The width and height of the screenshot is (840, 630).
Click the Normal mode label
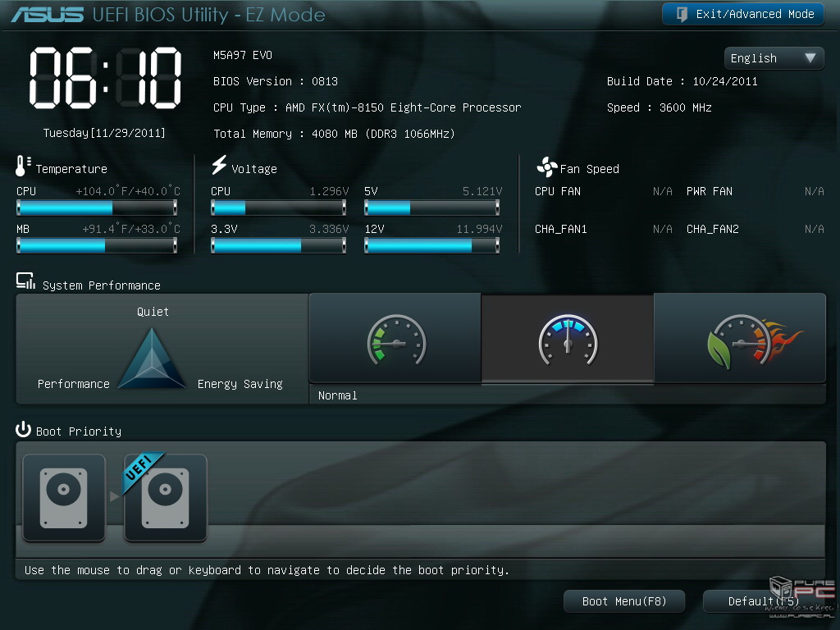pyautogui.click(x=337, y=395)
